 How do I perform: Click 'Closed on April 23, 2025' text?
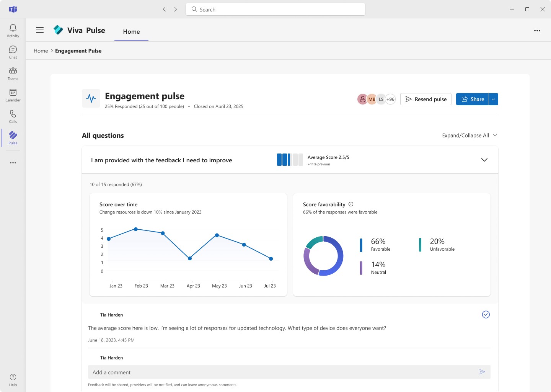point(218,106)
